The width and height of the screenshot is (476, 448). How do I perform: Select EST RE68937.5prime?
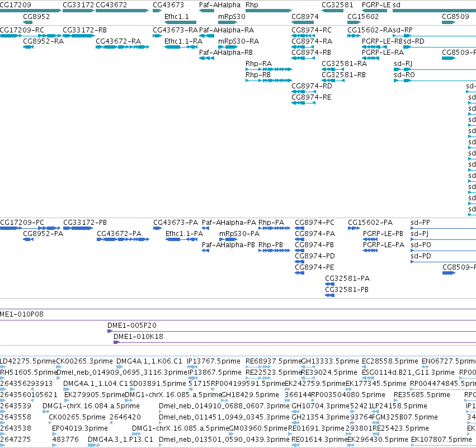pos(273,361)
